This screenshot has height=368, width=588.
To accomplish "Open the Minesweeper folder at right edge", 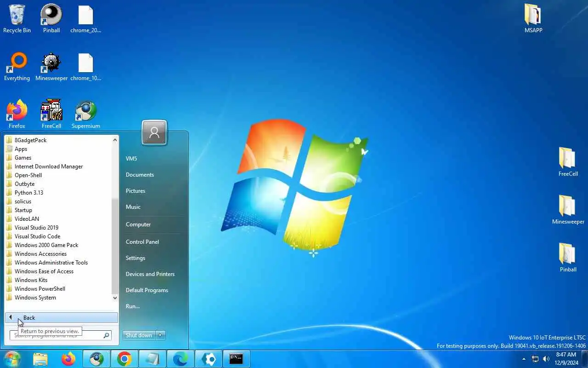I will [568, 210].
